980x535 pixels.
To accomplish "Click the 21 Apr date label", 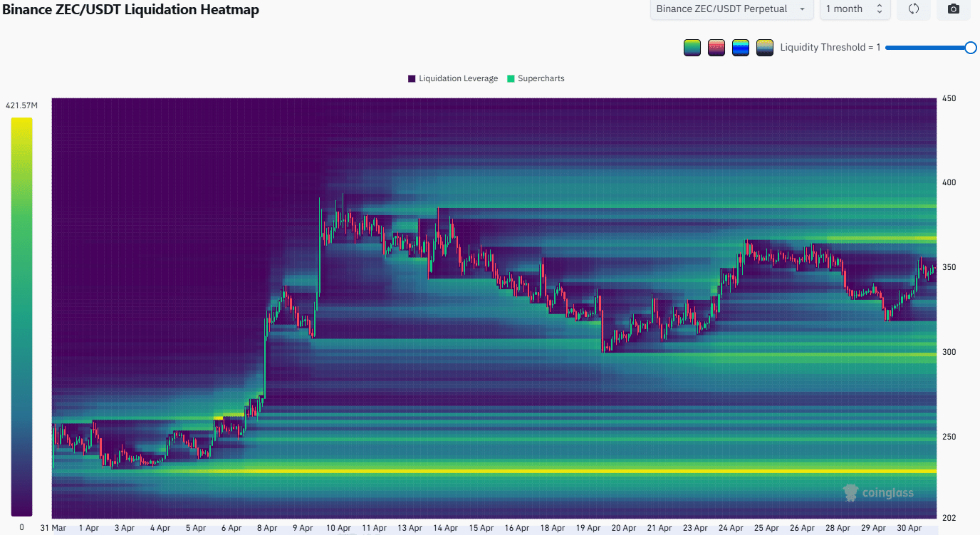I will pos(660,528).
